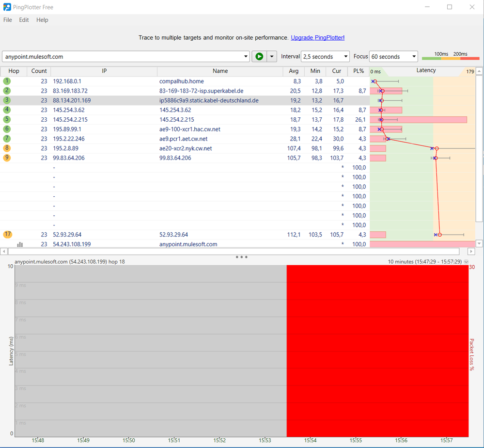Image resolution: width=484 pixels, height=448 pixels.
Task: Sort by the Avg column header
Action: tap(294, 71)
